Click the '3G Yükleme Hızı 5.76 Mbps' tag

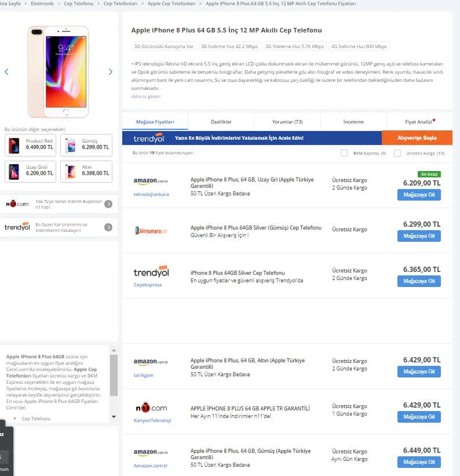[x=294, y=46]
